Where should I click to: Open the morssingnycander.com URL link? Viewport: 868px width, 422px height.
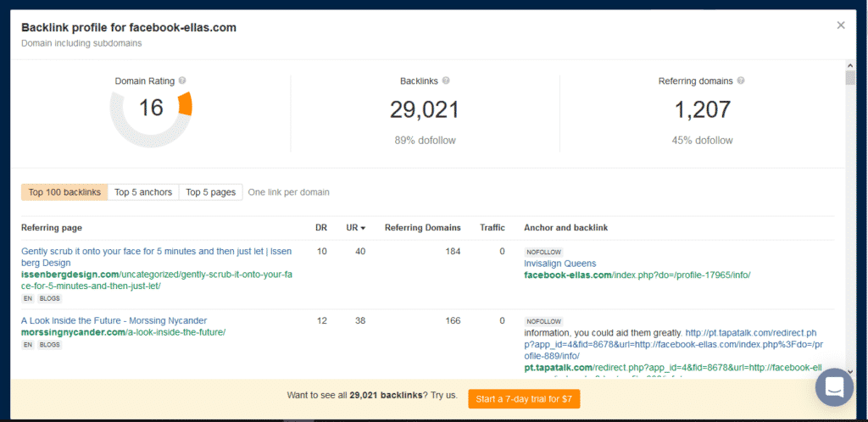pyautogui.click(x=124, y=332)
